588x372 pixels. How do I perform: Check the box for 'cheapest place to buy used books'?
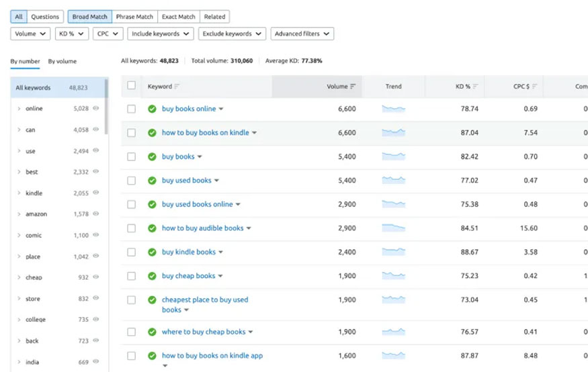[131, 300]
